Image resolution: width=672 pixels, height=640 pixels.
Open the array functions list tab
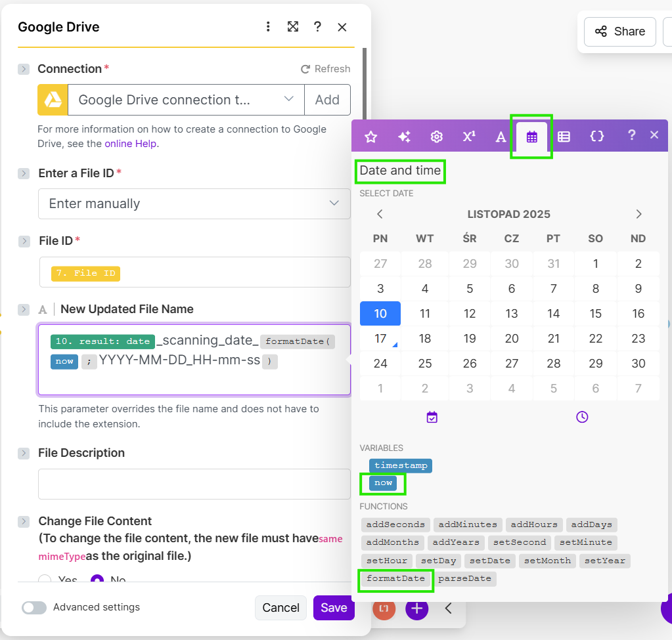[x=564, y=137]
